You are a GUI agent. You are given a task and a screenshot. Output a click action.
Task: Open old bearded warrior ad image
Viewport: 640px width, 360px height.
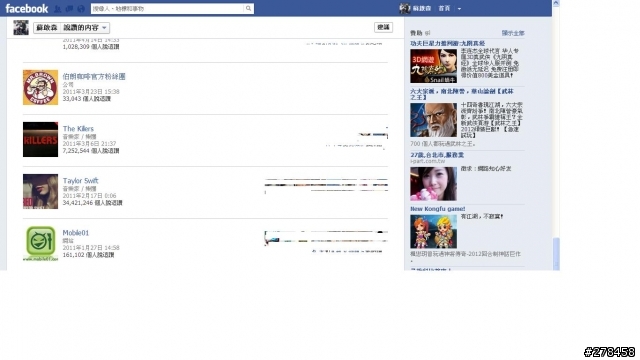click(433, 120)
